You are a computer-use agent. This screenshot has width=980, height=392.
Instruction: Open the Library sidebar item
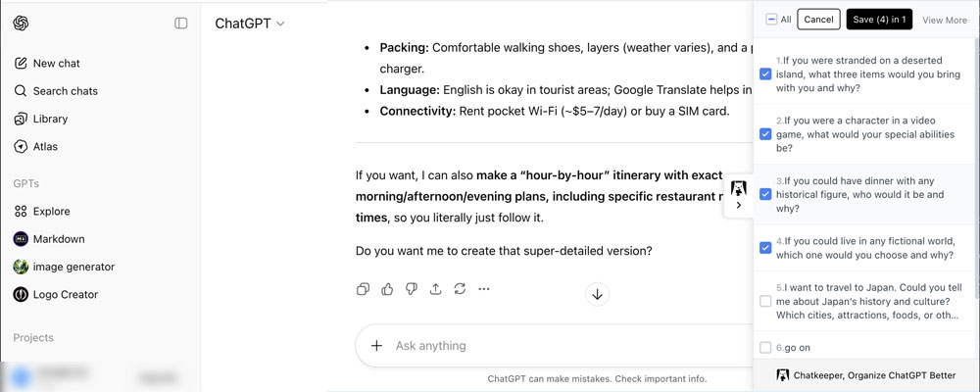(50, 119)
